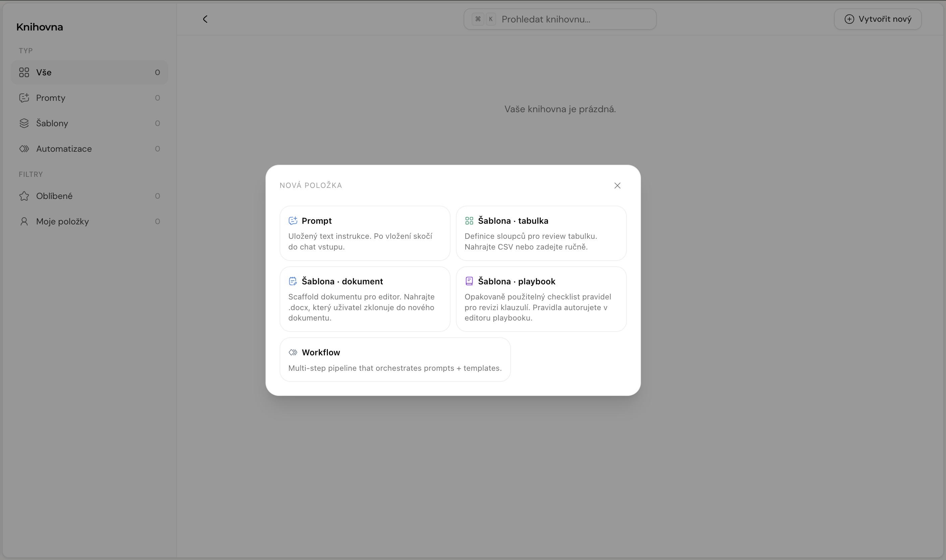Click the Oblíbené star icon

click(24, 196)
